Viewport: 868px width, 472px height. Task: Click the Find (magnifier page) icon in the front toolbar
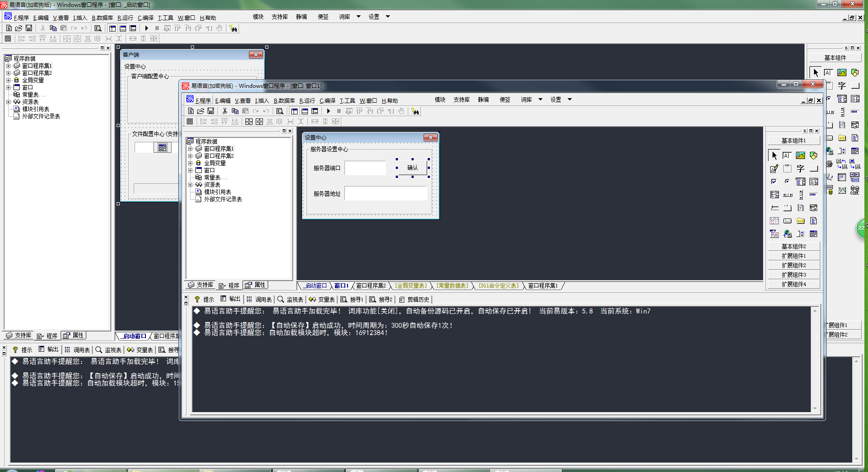280,111
